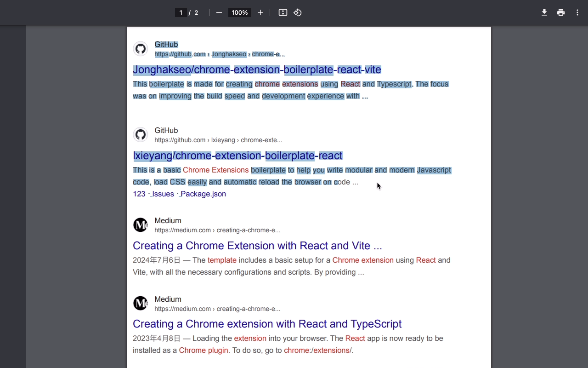The height and width of the screenshot is (368, 588).
Task: Download the PDF document
Action: tap(544, 12)
